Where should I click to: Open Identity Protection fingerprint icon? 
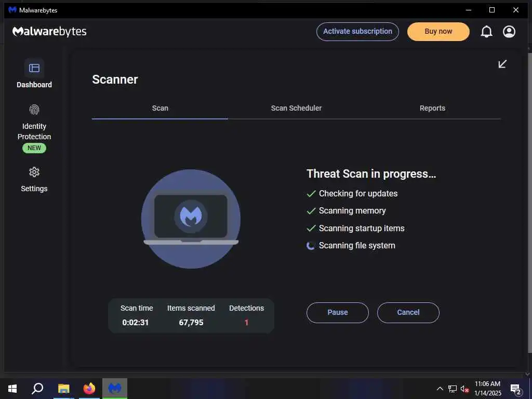[x=34, y=110]
